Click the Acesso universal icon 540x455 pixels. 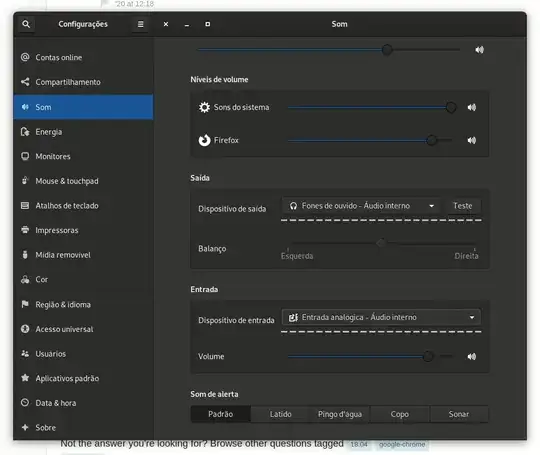pos(25,329)
